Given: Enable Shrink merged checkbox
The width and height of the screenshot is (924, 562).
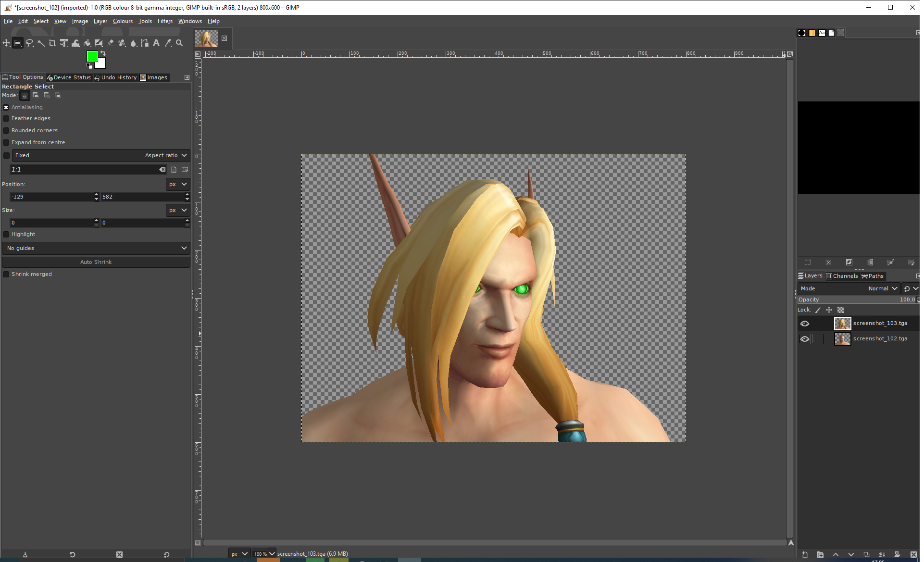Looking at the screenshot, I should (x=6, y=275).
